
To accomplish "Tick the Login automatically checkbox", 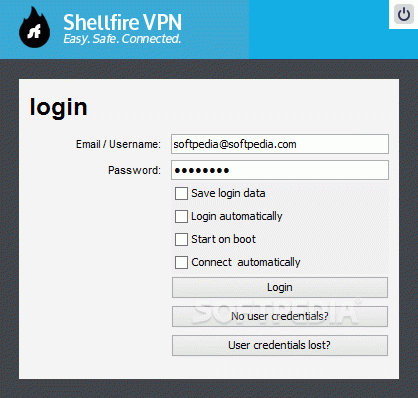I will [181, 216].
